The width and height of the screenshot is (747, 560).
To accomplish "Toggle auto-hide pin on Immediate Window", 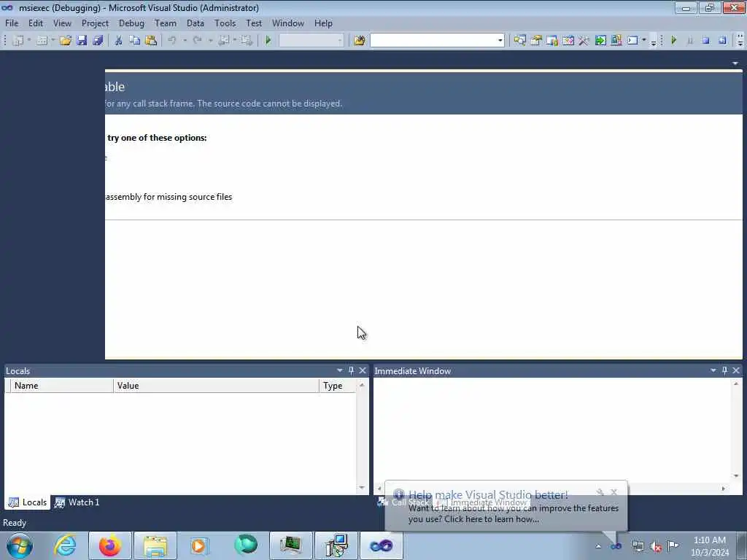I will click(724, 370).
